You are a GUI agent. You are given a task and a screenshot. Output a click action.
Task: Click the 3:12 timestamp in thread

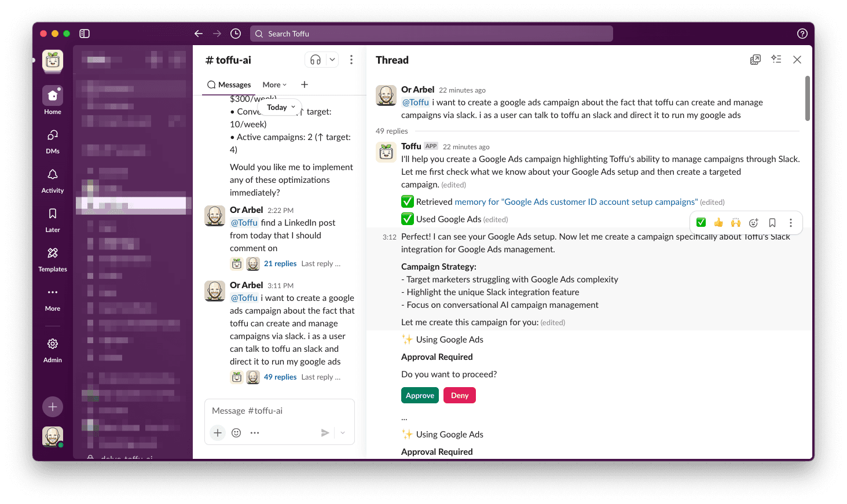tap(390, 237)
